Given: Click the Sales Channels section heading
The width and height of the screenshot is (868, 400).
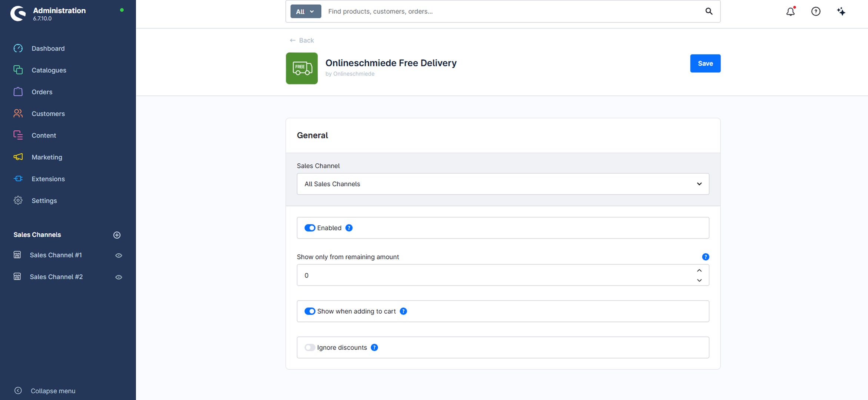Looking at the screenshot, I should (x=37, y=234).
